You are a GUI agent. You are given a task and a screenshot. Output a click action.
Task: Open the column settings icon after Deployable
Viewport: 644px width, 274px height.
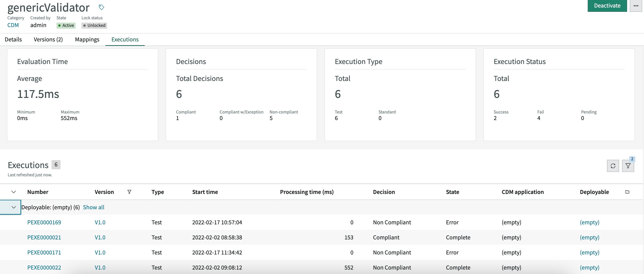pyautogui.click(x=627, y=192)
